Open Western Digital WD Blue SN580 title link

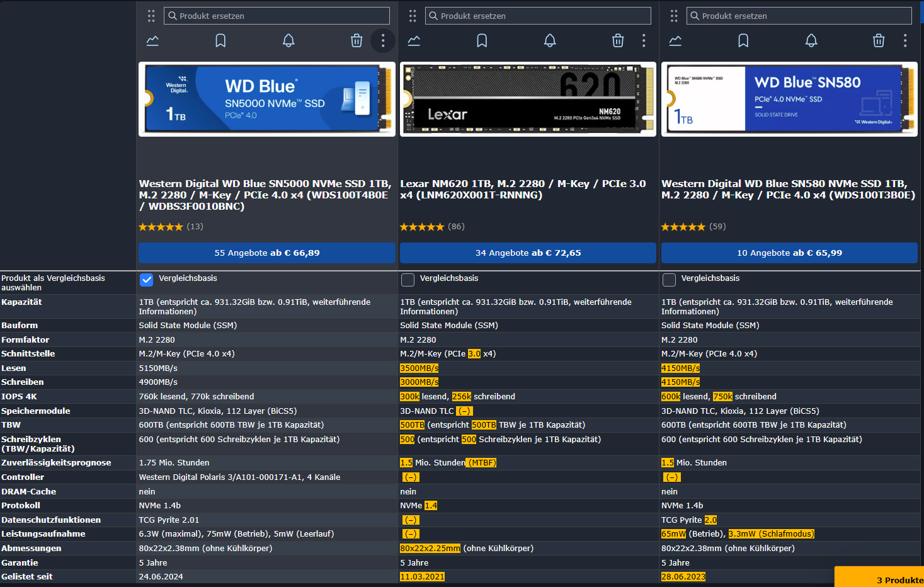pos(788,189)
